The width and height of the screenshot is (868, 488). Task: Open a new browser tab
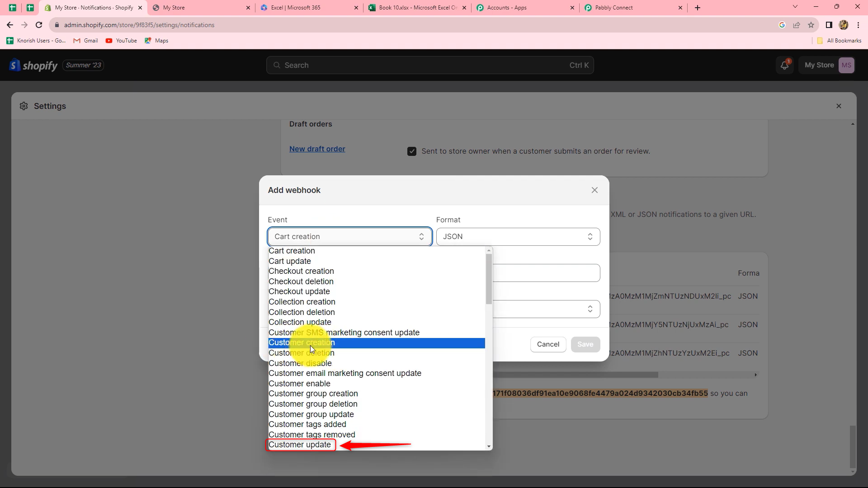pyautogui.click(x=698, y=8)
